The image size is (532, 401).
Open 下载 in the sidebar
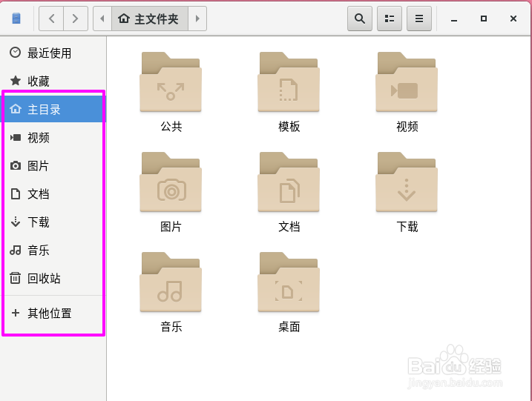[53, 222]
